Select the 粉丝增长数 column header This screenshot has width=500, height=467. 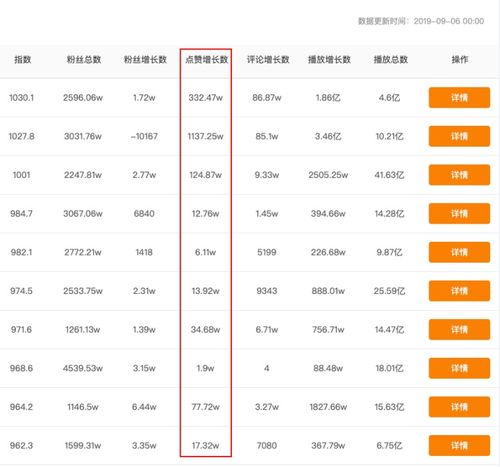[x=145, y=60]
